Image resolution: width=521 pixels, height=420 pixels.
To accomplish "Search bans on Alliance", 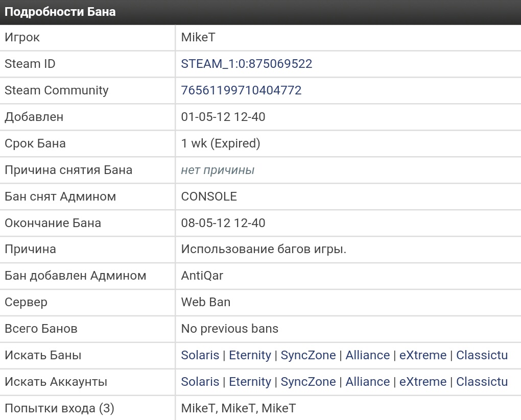I will point(367,355).
